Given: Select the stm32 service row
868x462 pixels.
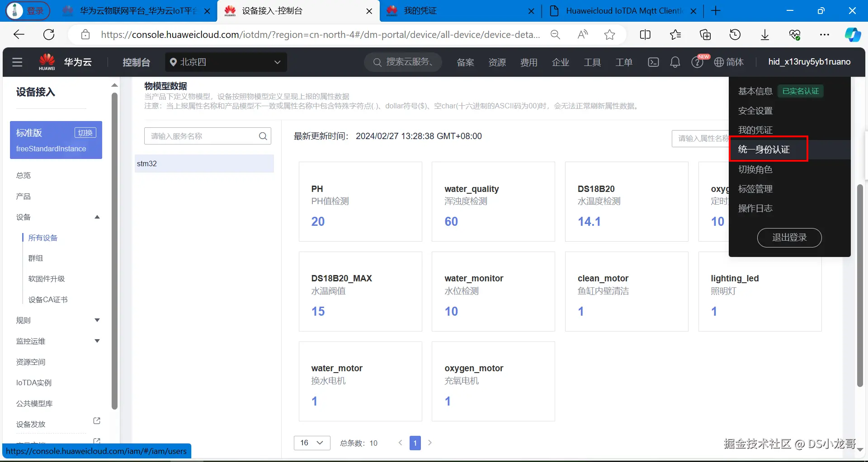Looking at the screenshot, I should (204, 163).
